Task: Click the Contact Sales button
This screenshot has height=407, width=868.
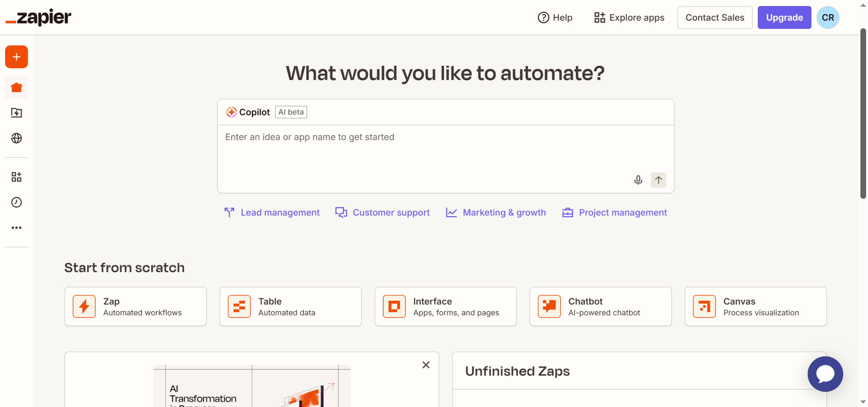Action: [x=715, y=18]
